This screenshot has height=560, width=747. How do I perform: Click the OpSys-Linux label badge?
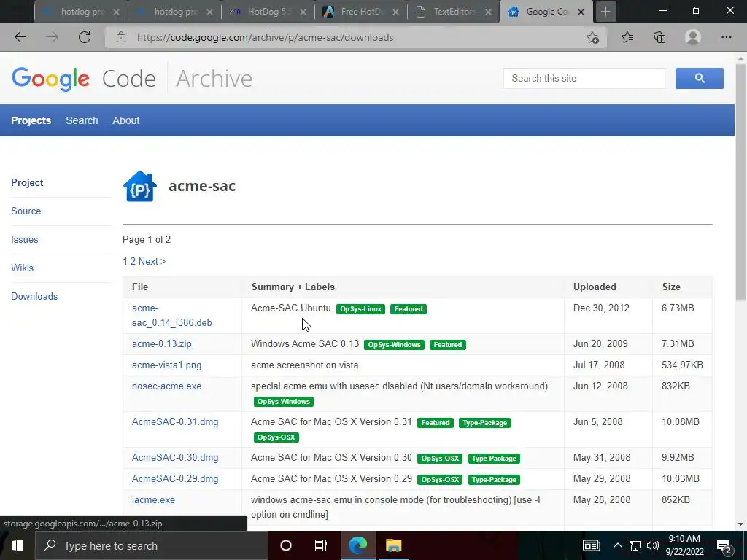click(360, 309)
